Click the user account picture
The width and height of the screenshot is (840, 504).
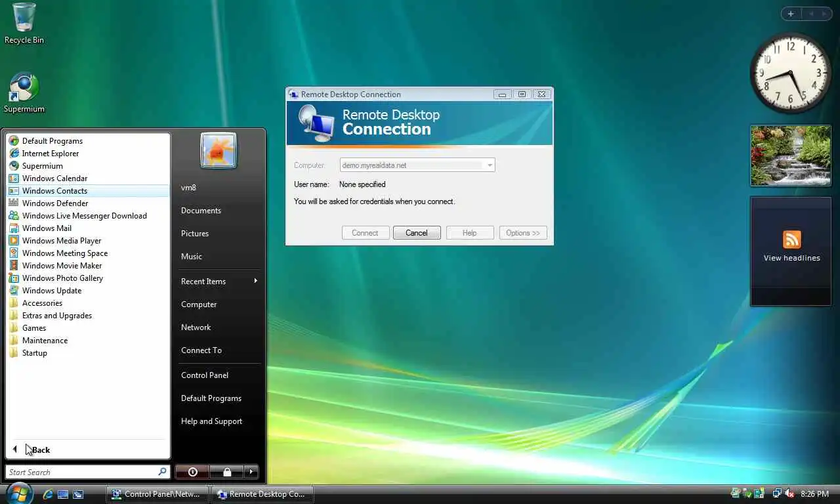tap(218, 150)
